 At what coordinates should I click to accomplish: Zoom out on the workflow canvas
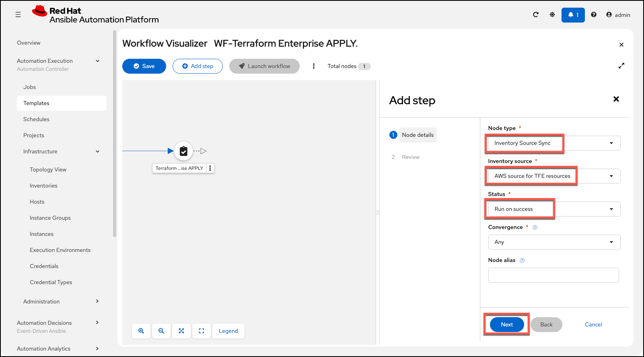[161, 331]
